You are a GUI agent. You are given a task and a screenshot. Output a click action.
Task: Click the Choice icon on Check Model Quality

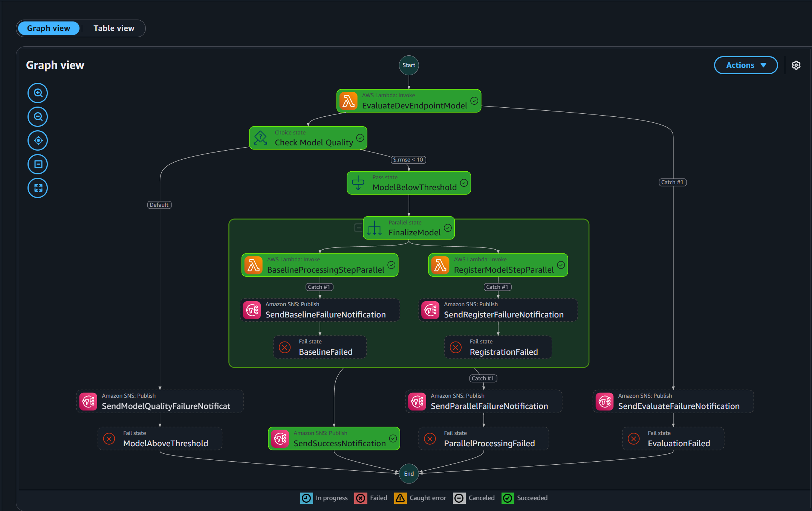(261, 138)
